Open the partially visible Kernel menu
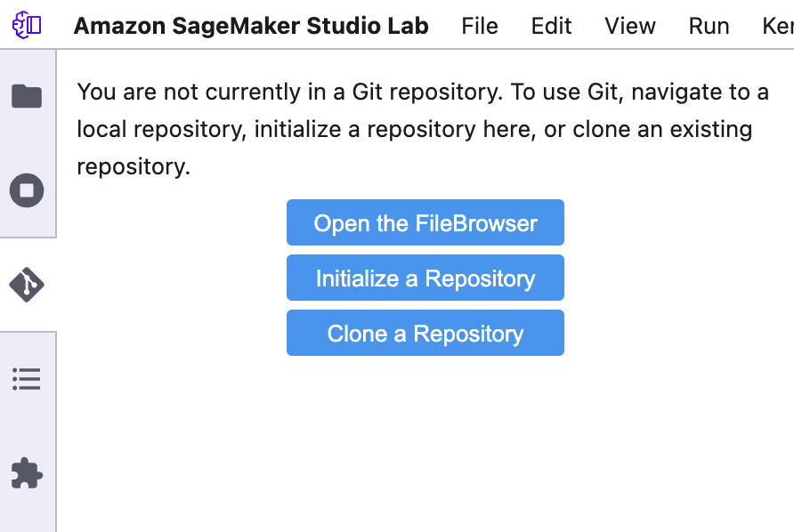 coord(778,26)
